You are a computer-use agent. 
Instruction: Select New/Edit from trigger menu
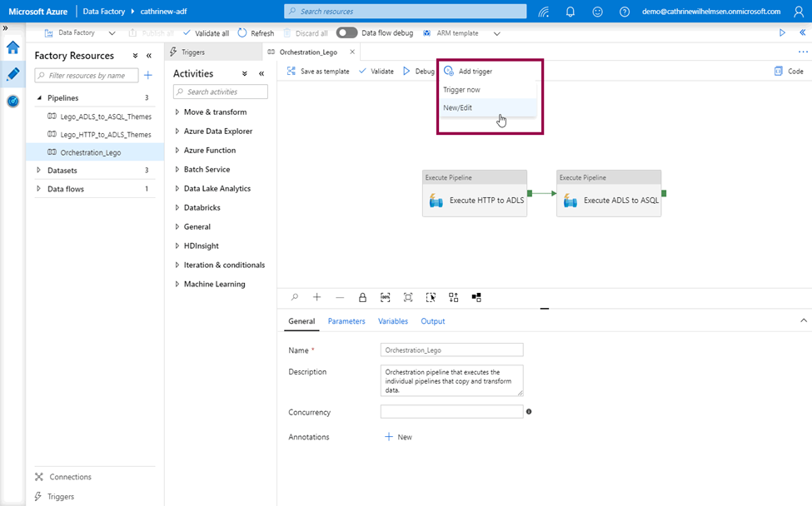point(458,107)
